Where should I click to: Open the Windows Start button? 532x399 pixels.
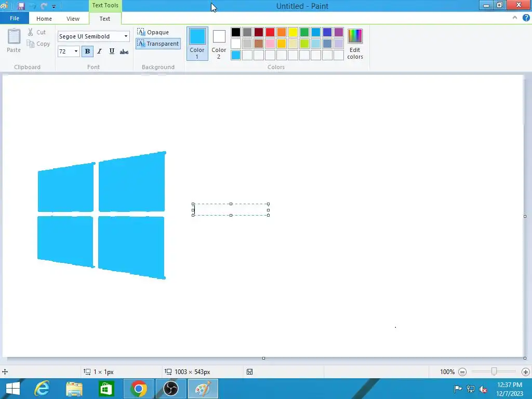pos(13,389)
